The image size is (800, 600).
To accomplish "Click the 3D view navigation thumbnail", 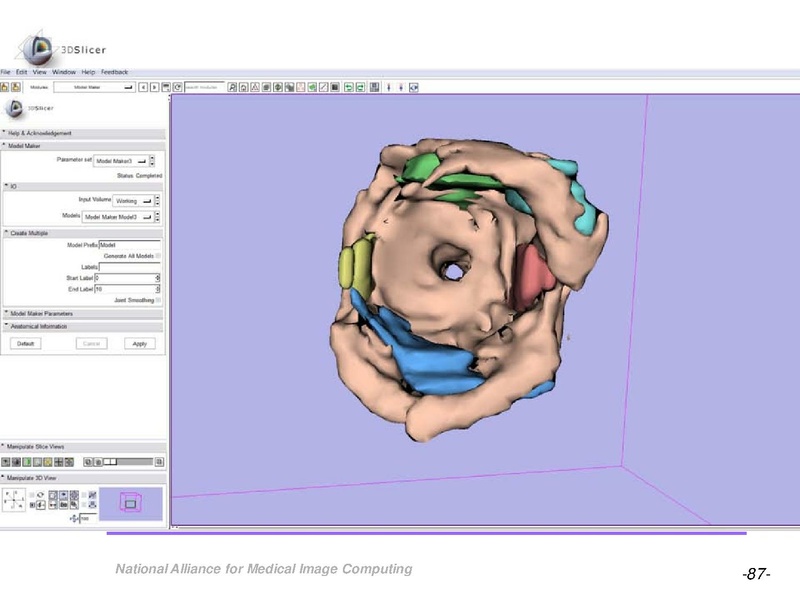I will (131, 504).
